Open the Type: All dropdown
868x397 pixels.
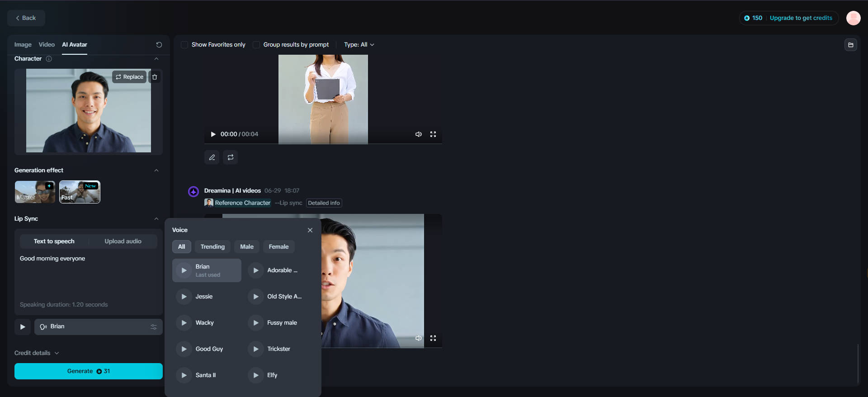(359, 45)
